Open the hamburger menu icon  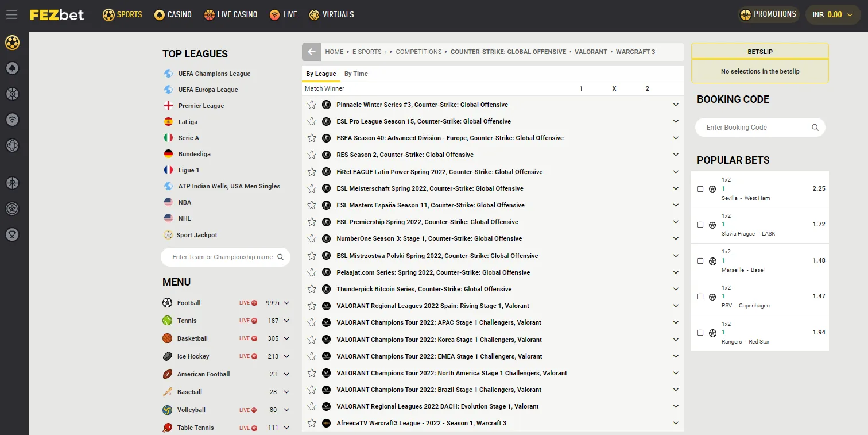11,15
